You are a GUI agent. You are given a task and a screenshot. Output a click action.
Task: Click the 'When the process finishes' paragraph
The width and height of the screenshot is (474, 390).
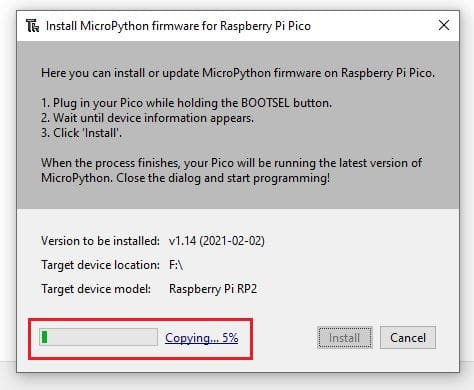(x=232, y=170)
